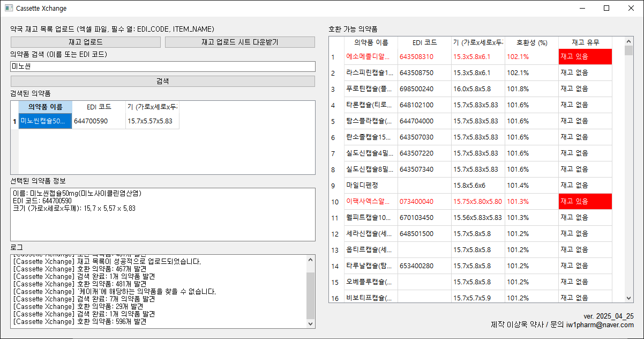
Task: Click the red 재고 있음 cell in row 1
Action: tap(585, 57)
